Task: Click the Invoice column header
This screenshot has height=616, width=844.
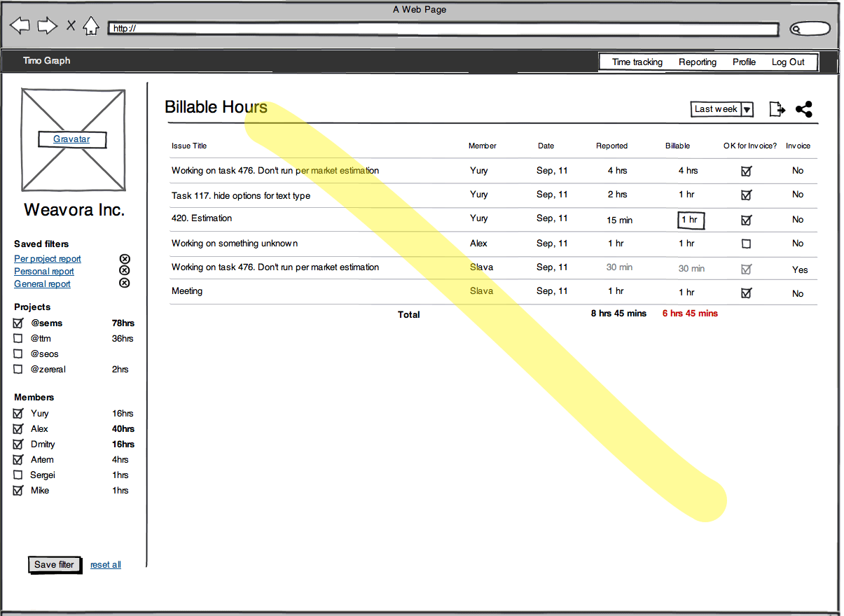Action: 798,146
